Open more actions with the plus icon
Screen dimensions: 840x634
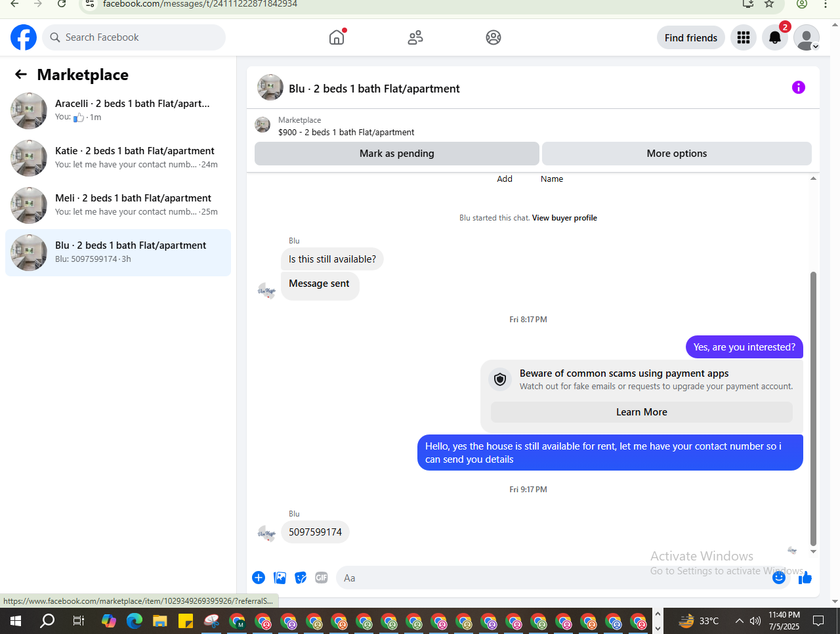(259, 578)
